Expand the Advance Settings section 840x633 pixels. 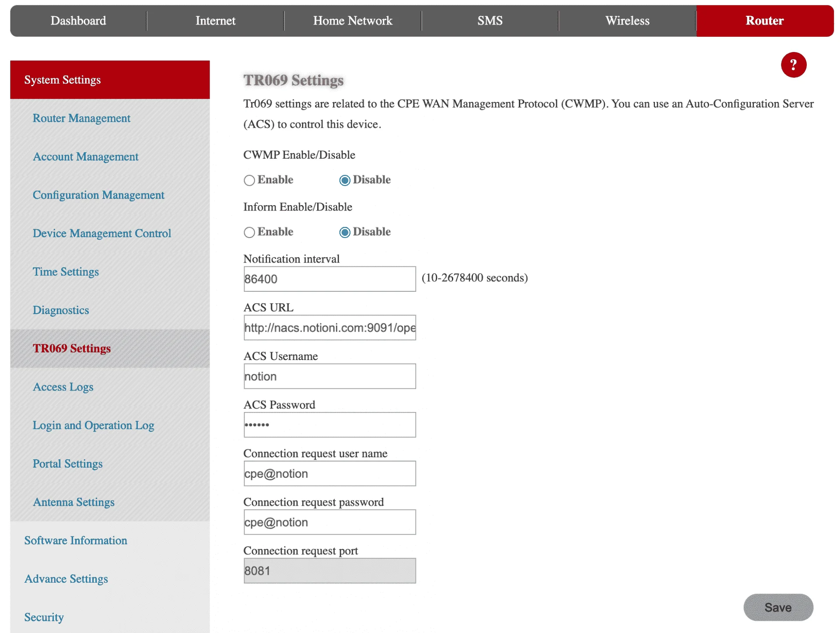[x=110, y=579]
